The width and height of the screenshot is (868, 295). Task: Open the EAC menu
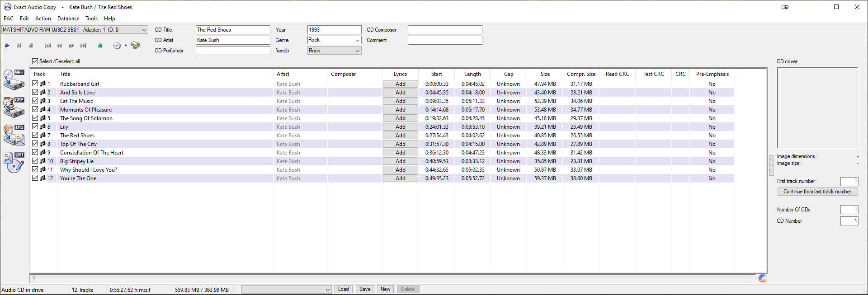(9, 19)
